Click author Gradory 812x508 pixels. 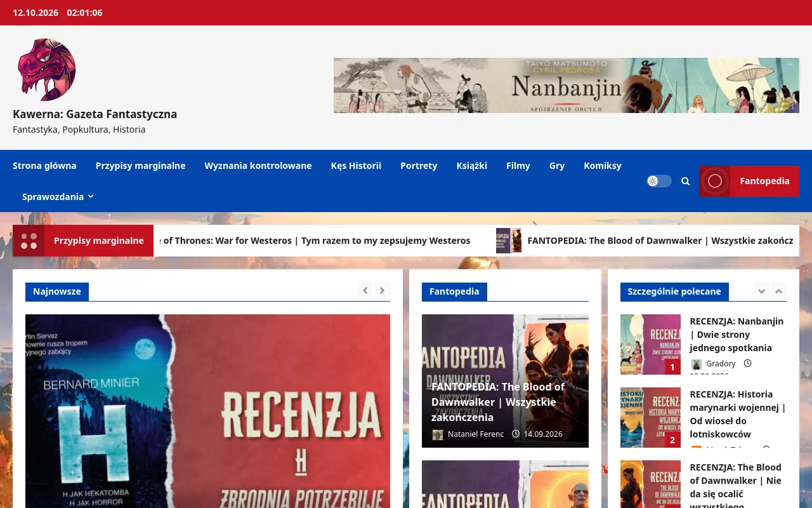click(721, 364)
